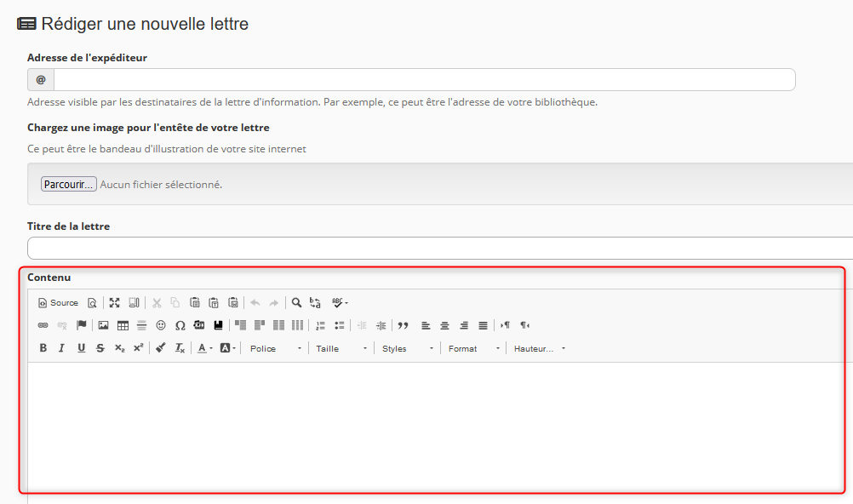Insert an anchor with the flag icon

pyautogui.click(x=82, y=325)
